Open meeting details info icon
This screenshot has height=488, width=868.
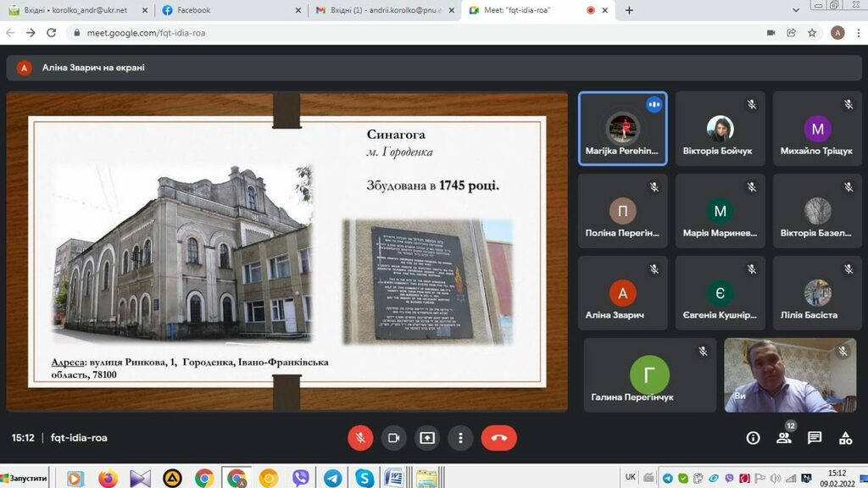[753, 438]
